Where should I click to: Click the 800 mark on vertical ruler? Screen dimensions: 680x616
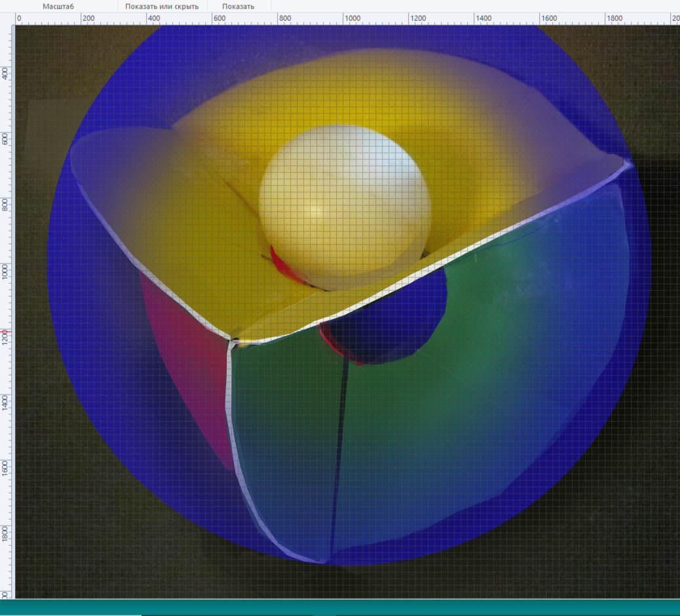(x=5, y=204)
